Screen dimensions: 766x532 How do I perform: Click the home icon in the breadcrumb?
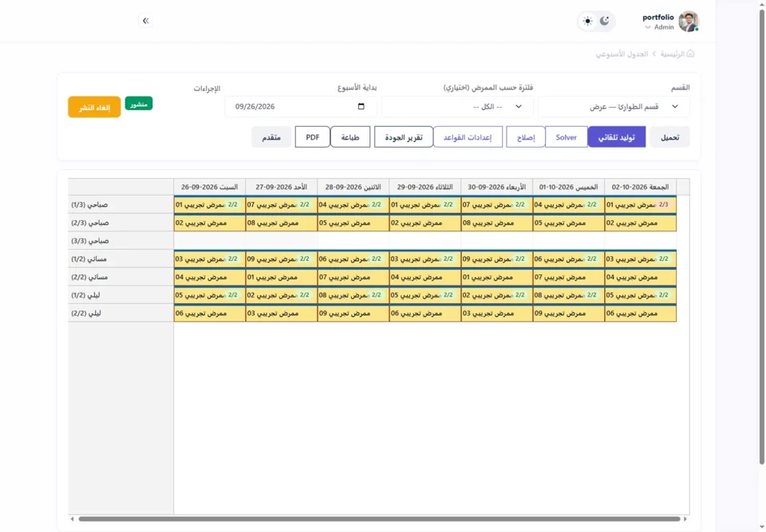pos(690,53)
